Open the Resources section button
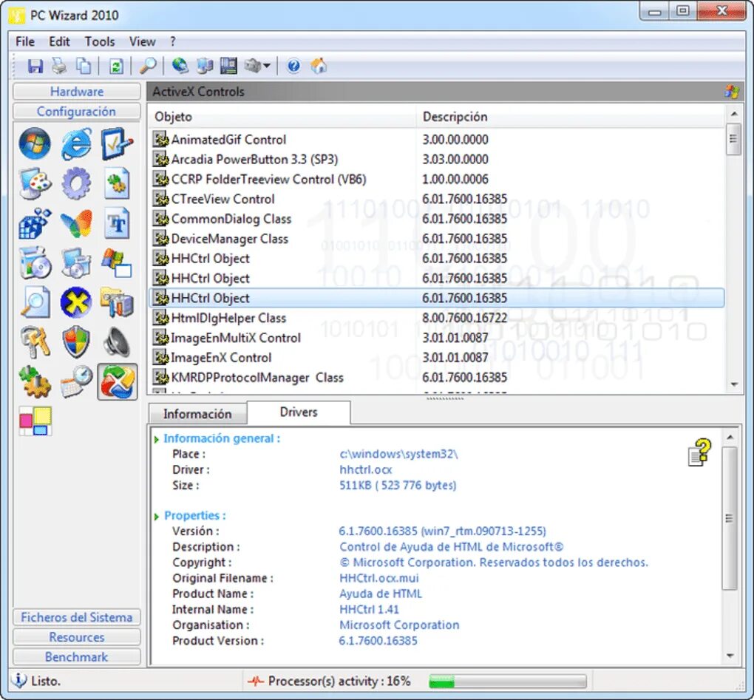 pos(77,637)
